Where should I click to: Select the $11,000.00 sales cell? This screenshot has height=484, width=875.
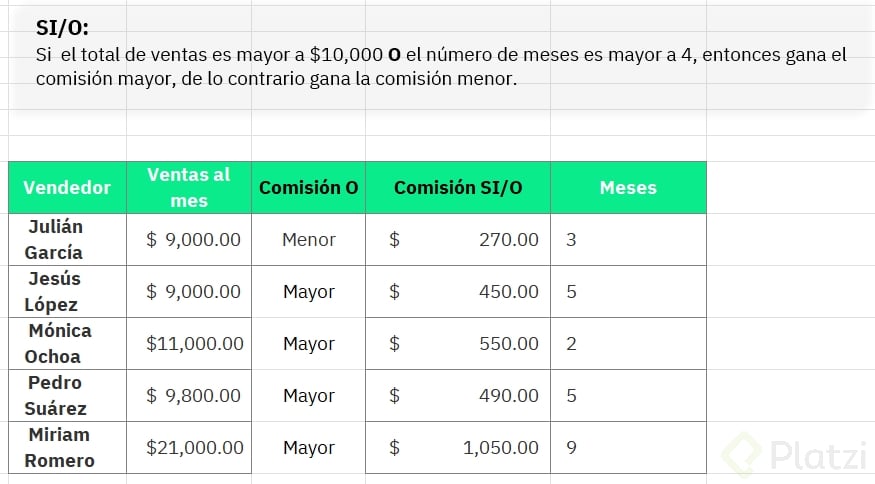pos(194,344)
